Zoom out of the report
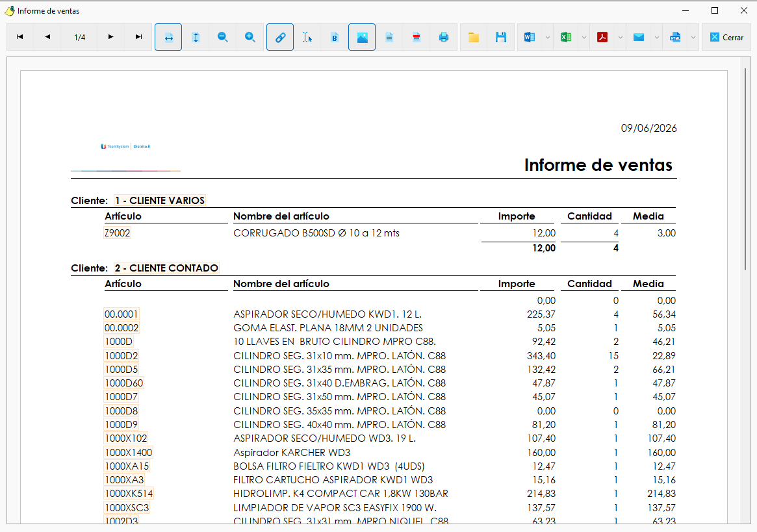 tap(223, 37)
